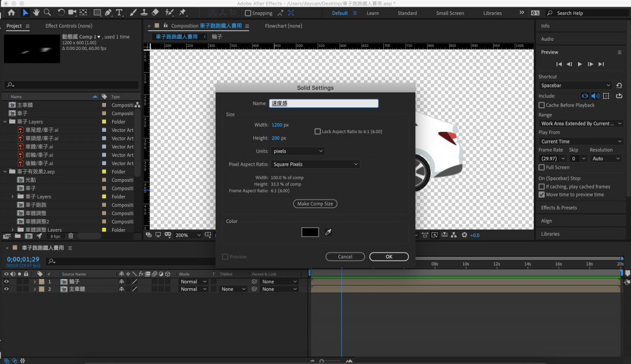Pick the Rotation tool in toolbar

point(60,12)
